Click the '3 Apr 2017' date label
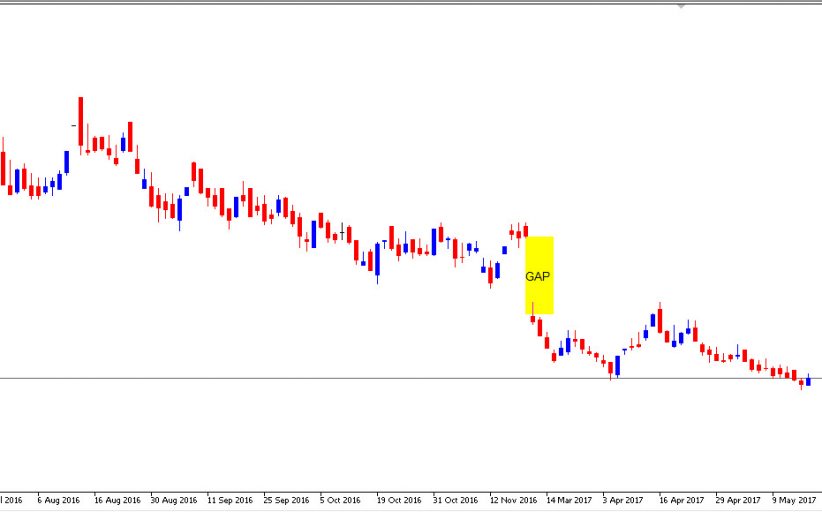Viewport: 822px width, 512px height. pyautogui.click(x=623, y=500)
